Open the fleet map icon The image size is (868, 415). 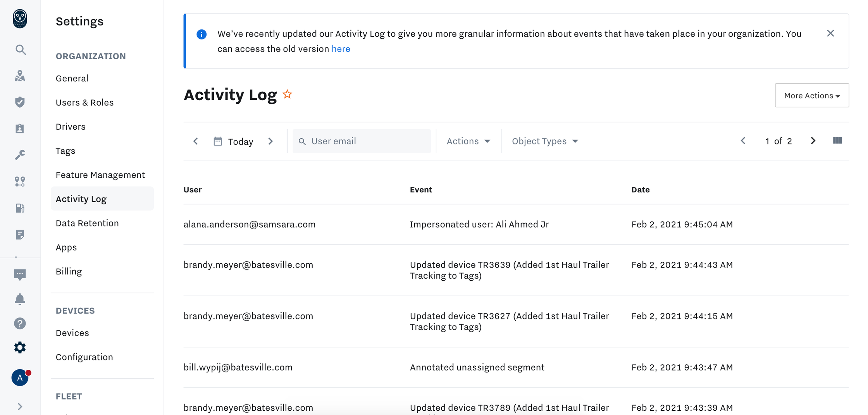20,76
